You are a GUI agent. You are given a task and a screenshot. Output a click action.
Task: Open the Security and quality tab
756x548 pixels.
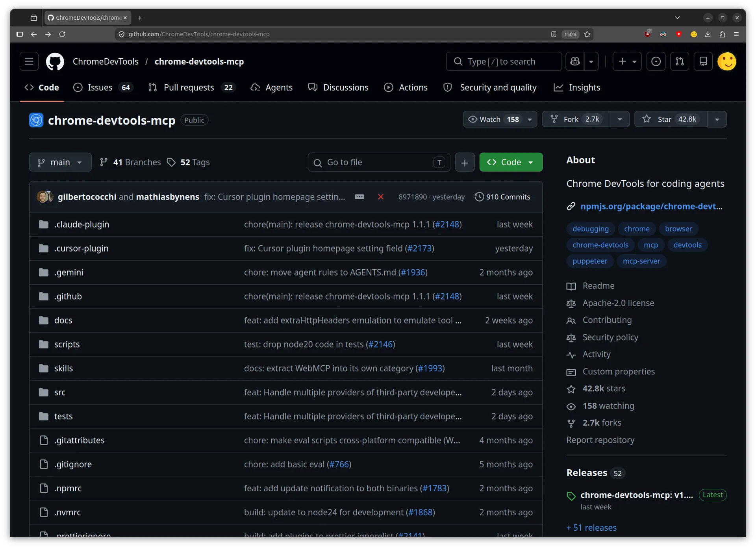tap(490, 87)
